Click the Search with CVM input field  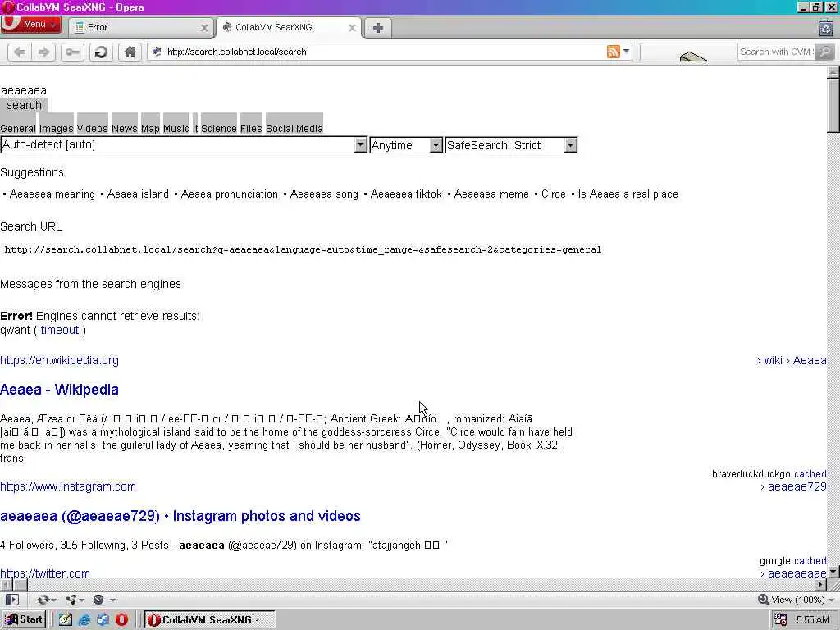pyautogui.click(x=776, y=52)
